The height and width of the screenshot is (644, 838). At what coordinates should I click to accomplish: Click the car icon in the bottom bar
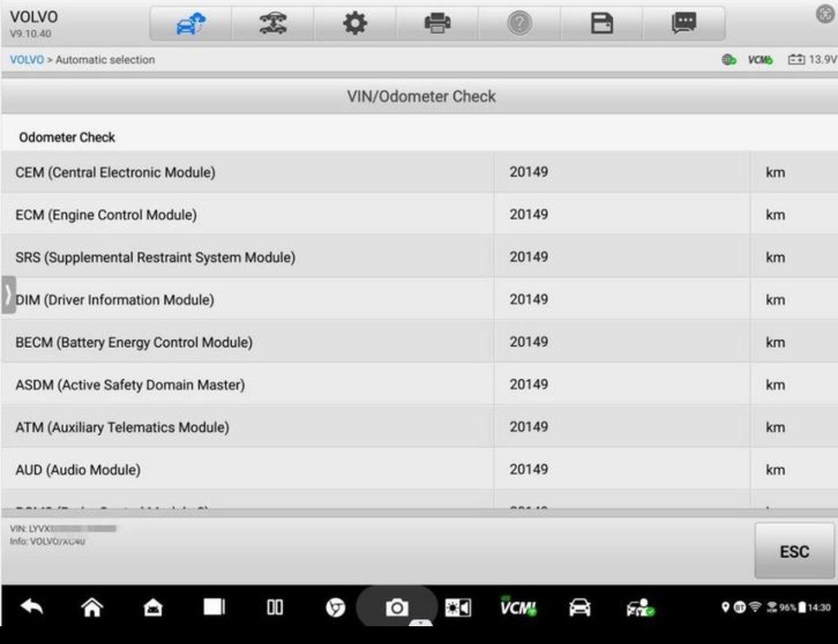pos(580,608)
